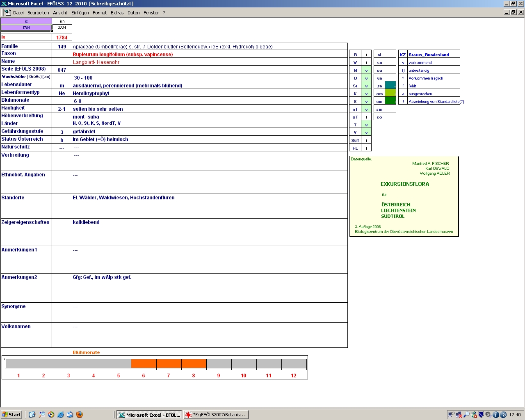The width and height of the screenshot is (525, 420).
Task: Select the 'Hemikryptophyt' cell
Action: click(x=210, y=93)
